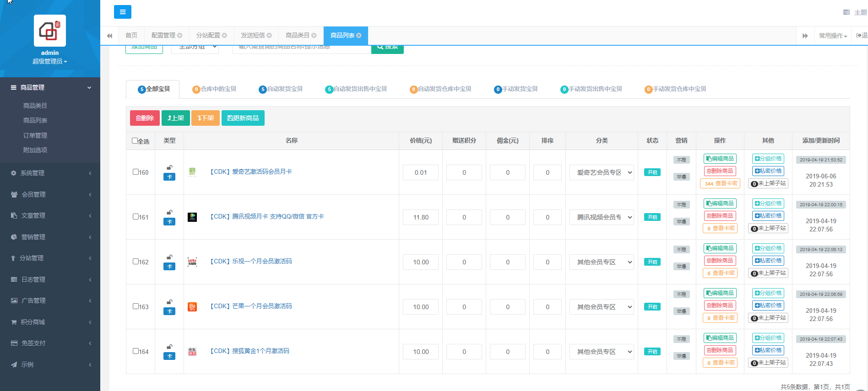Collapse the 商品管理 sidebar menu
868x391 pixels.
pos(50,87)
